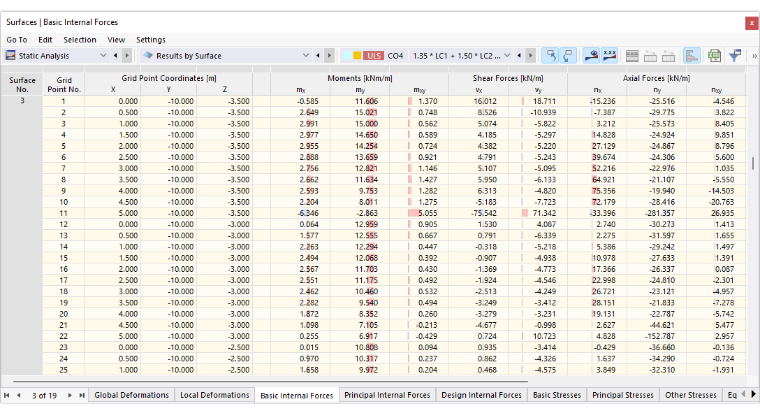Click the yellow color swatch

(357, 56)
